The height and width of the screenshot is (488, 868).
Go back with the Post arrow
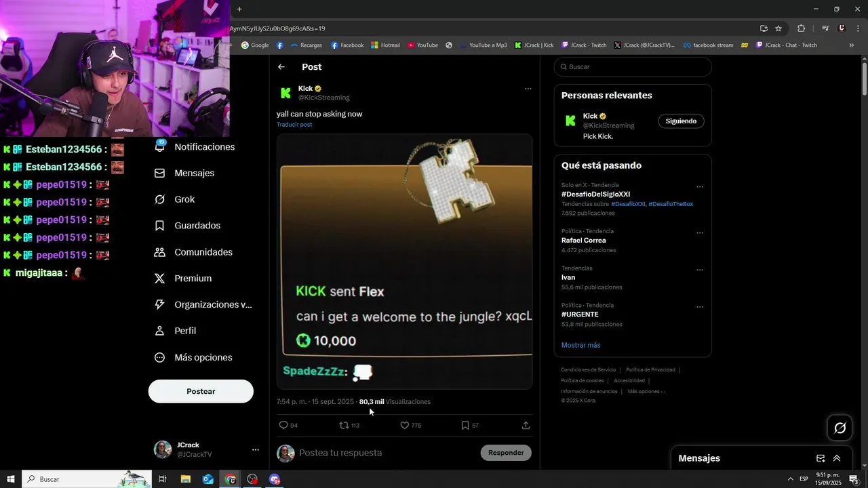281,67
